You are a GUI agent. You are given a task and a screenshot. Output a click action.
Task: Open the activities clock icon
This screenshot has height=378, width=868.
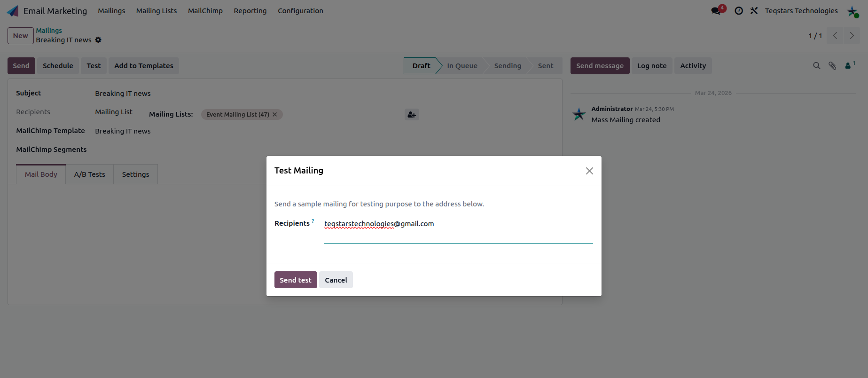pos(739,11)
